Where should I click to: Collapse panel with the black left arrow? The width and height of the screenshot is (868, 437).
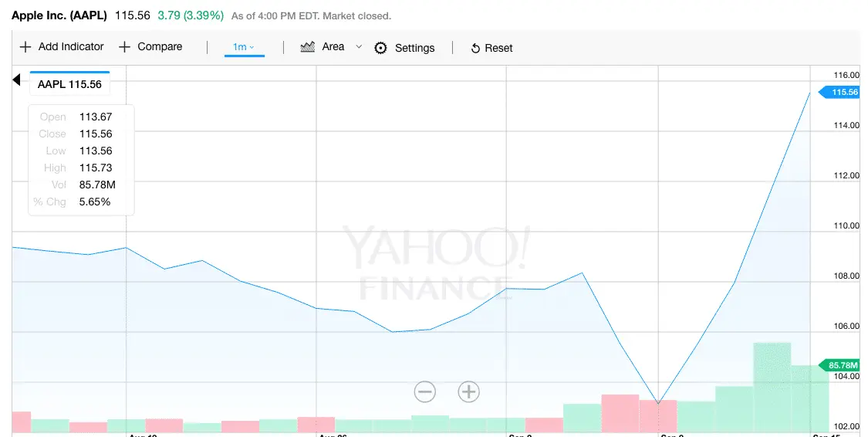coord(17,80)
